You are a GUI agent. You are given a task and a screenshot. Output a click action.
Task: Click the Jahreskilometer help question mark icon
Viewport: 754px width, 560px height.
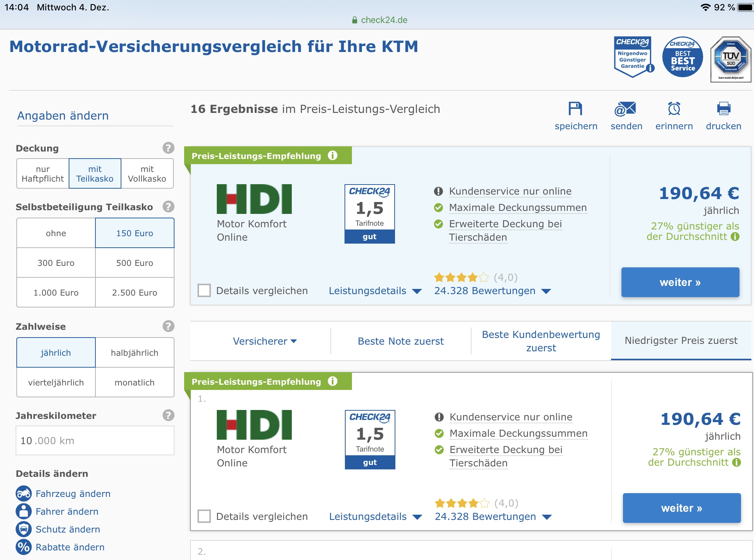click(168, 415)
